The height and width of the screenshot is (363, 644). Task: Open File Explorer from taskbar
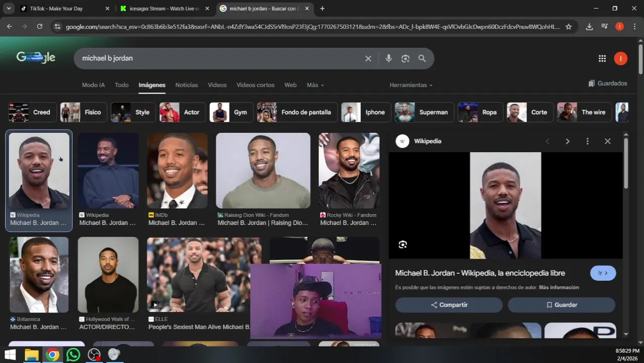32,355
